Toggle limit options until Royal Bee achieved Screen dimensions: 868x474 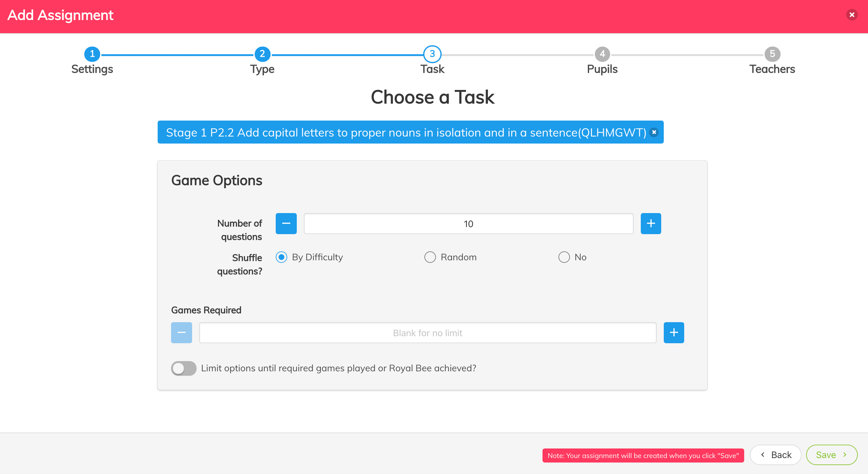183,368
